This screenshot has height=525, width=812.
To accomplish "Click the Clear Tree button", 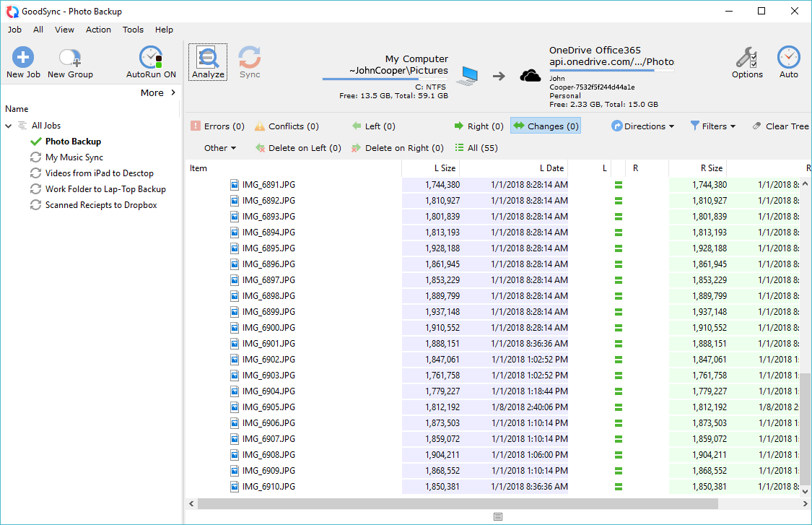I will [x=780, y=126].
